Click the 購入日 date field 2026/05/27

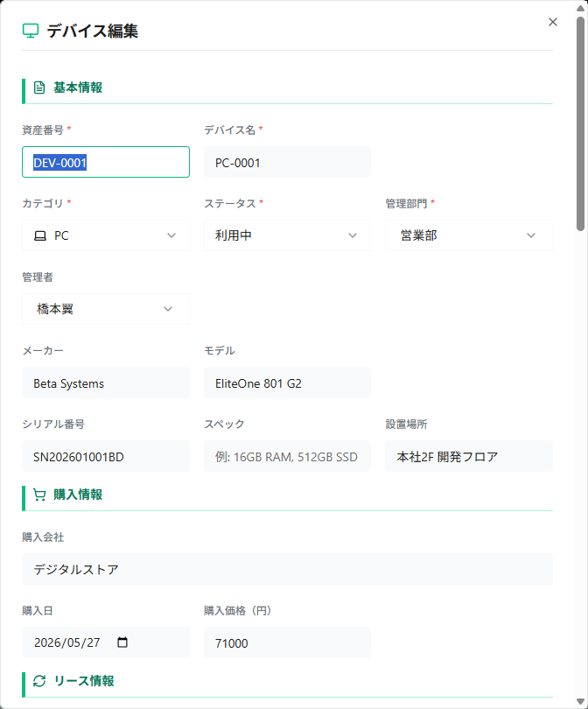[106, 642]
